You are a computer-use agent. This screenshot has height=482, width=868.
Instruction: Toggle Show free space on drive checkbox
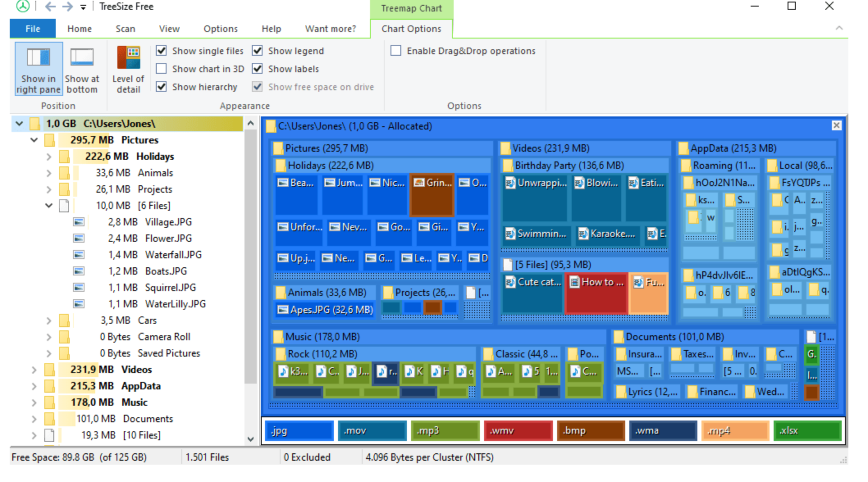(258, 86)
